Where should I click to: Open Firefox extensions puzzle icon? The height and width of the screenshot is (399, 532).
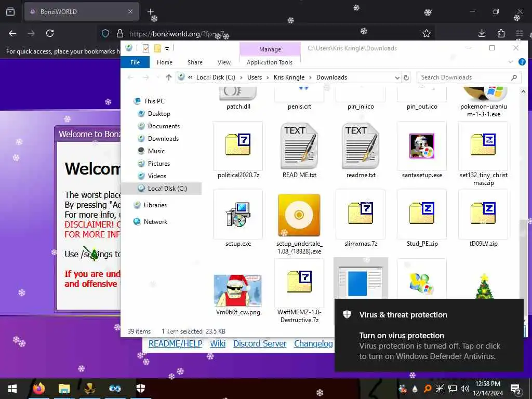tap(501, 33)
